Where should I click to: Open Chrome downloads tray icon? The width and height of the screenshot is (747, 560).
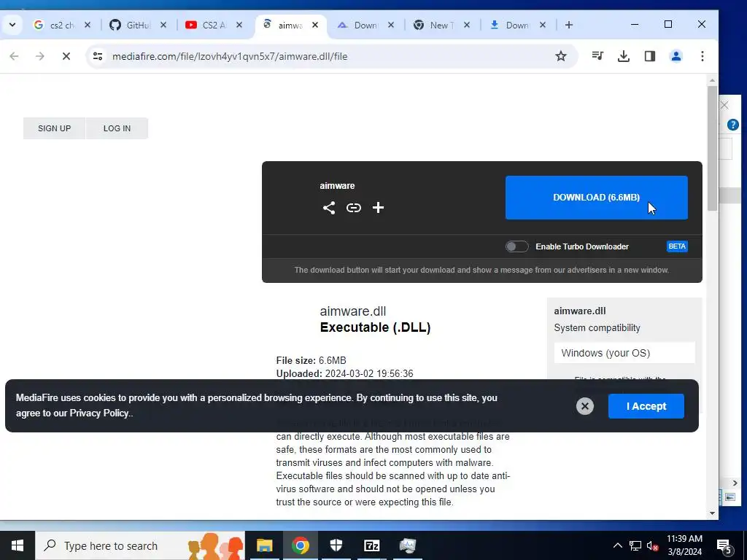[x=624, y=56]
